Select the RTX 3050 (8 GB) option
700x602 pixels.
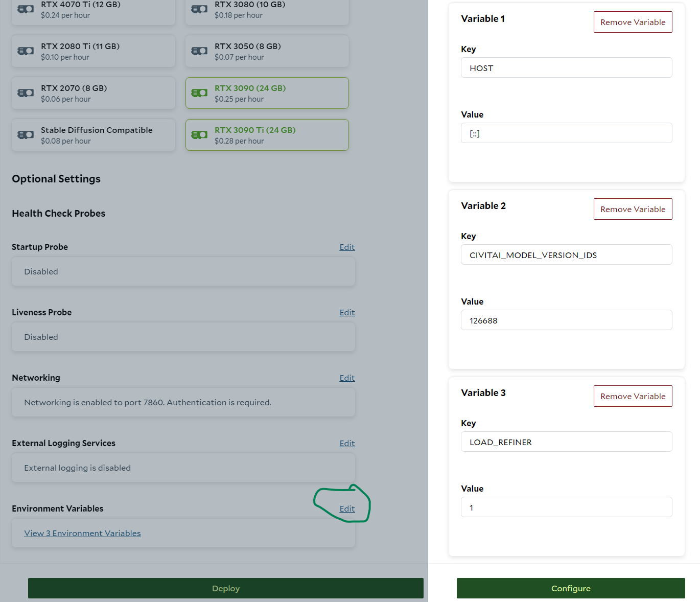(267, 51)
